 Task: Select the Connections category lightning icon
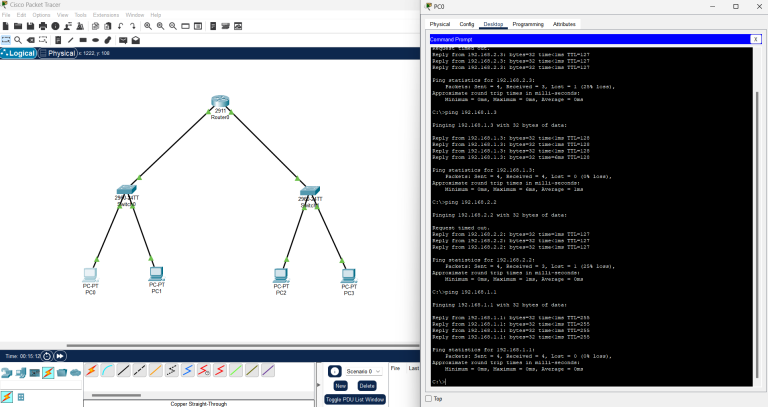pos(48,373)
